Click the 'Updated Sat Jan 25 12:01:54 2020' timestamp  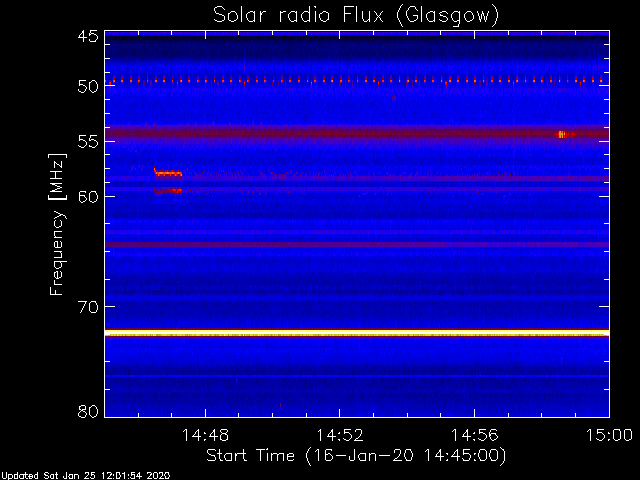(x=85, y=476)
